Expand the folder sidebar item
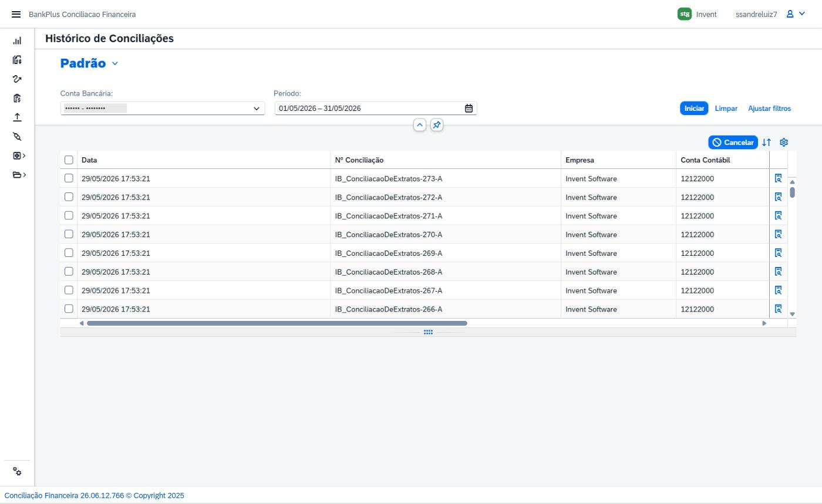The width and height of the screenshot is (822, 504). [x=19, y=175]
